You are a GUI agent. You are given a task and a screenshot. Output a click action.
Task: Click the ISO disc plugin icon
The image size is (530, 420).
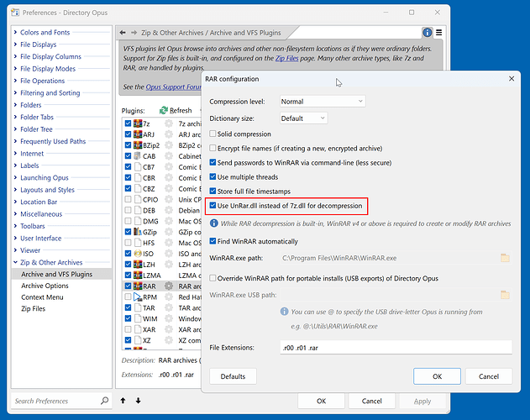pos(138,254)
